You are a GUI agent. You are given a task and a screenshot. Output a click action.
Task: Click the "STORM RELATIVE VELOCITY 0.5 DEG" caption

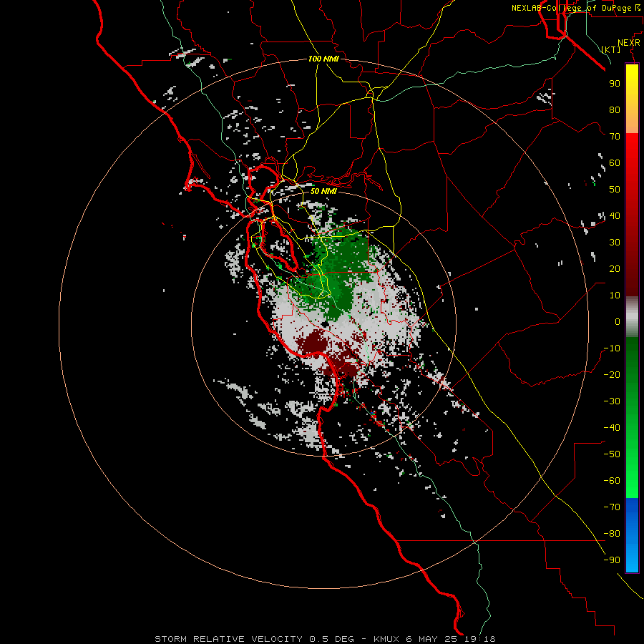coord(254,639)
